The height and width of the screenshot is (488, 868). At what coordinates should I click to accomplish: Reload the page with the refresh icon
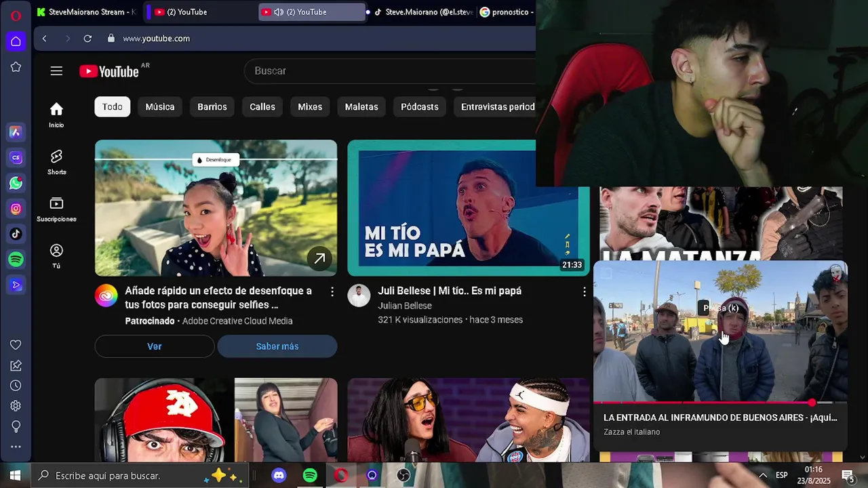pos(87,39)
